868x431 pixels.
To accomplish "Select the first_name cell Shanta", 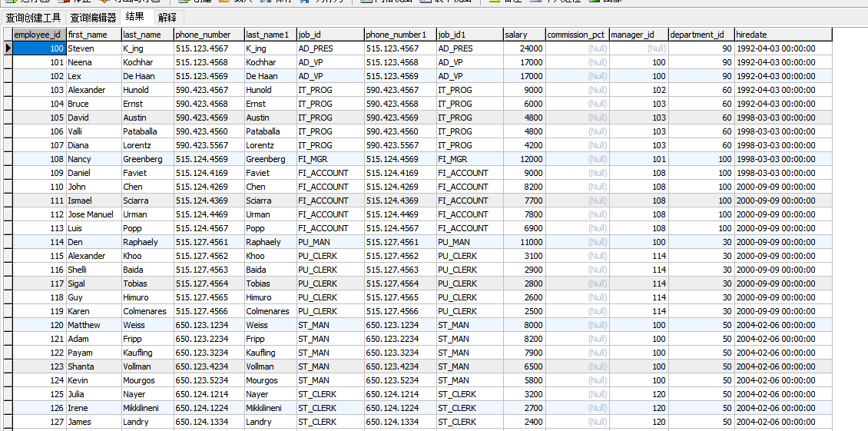I will (x=94, y=366).
